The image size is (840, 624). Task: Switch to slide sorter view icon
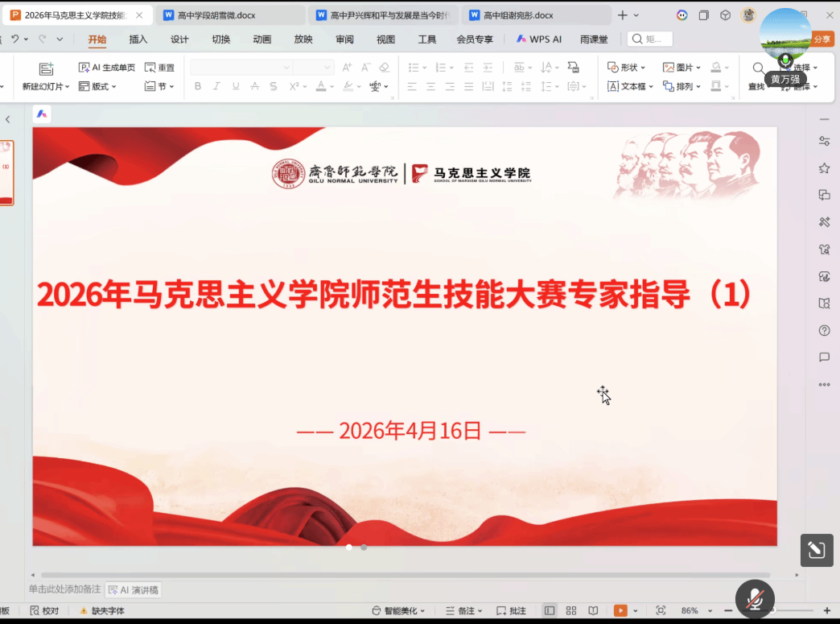click(571, 610)
